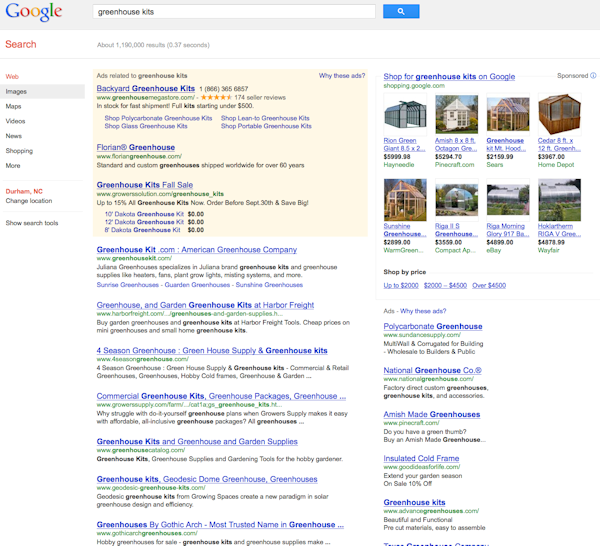Open Shop Glass Greenhouse Kits sitelink
Viewport: 600px width, 546px height.
coord(146,126)
